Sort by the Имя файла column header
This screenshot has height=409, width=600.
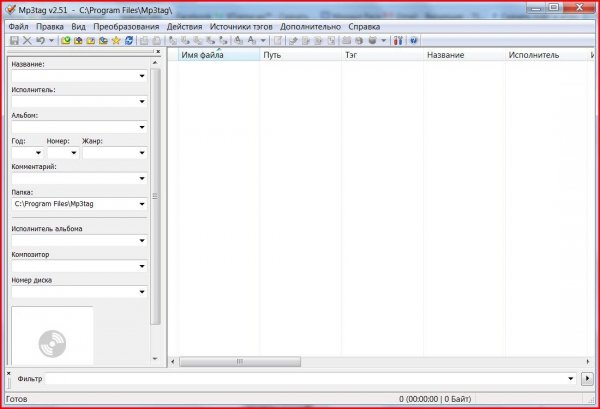point(218,55)
